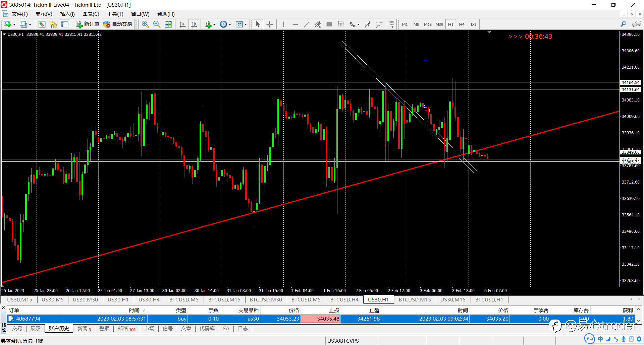Expand the chart symbol menu triangle

[4, 34]
